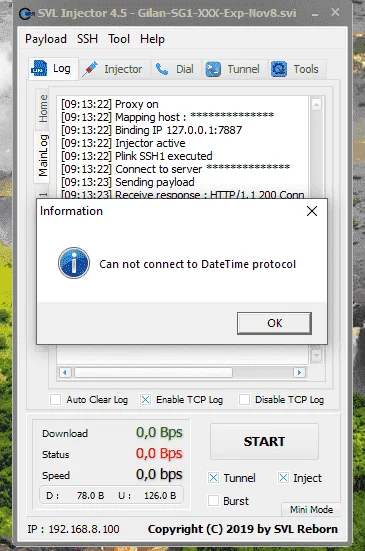Enable the Burst checkbox

coord(213,500)
